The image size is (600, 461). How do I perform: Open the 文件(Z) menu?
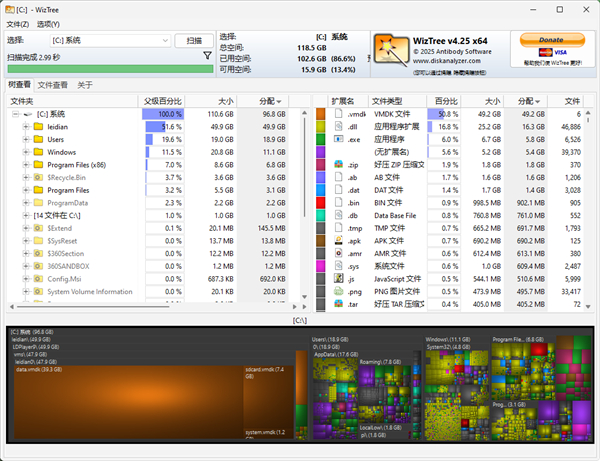[18, 23]
